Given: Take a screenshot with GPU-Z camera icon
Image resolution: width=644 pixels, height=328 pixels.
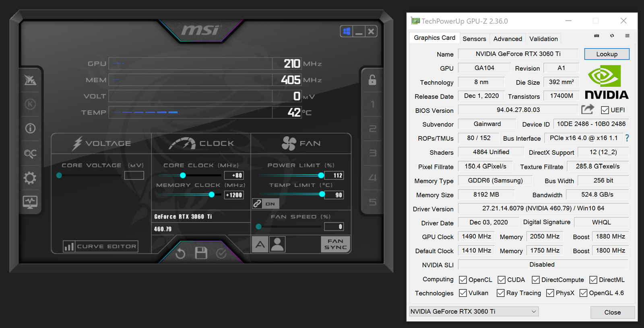Looking at the screenshot, I should [x=597, y=36].
